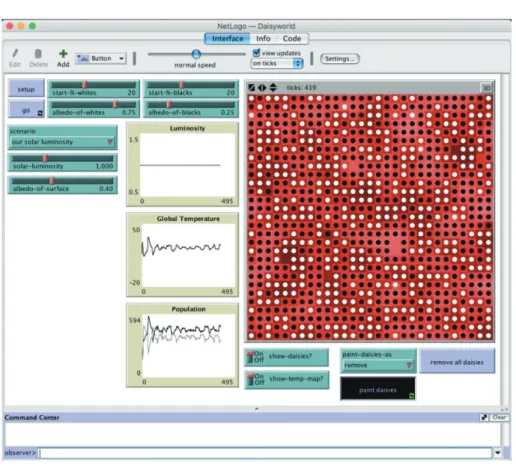Click the albedo-of-whites slider

click(93, 109)
